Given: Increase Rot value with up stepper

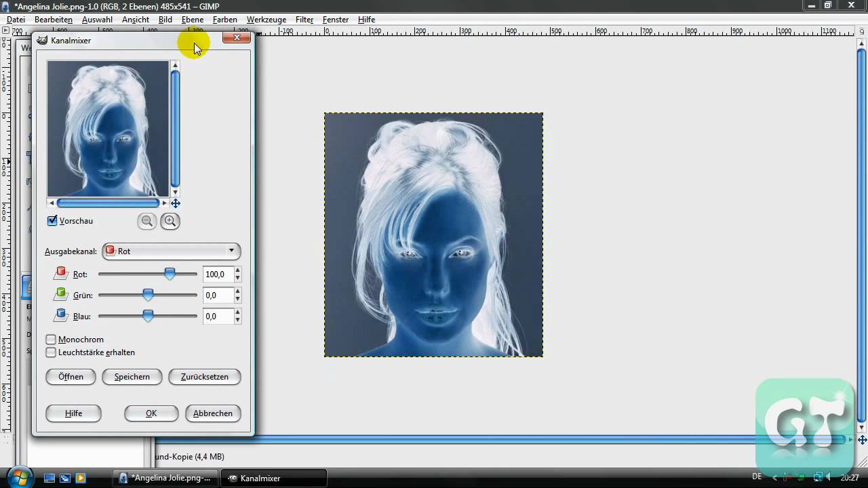Looking at the screenshot, I should click(237, 271).
